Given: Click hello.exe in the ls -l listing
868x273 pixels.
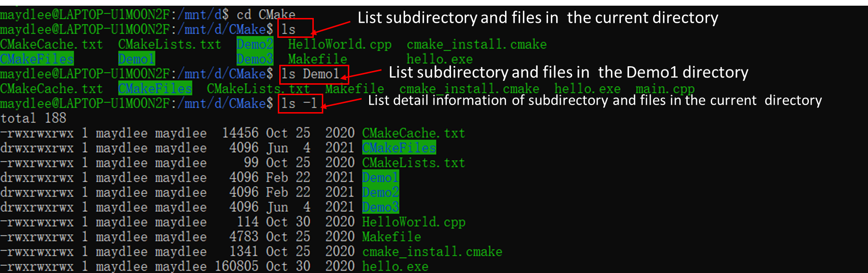Looking at the screenshot, I should point(395,266).
